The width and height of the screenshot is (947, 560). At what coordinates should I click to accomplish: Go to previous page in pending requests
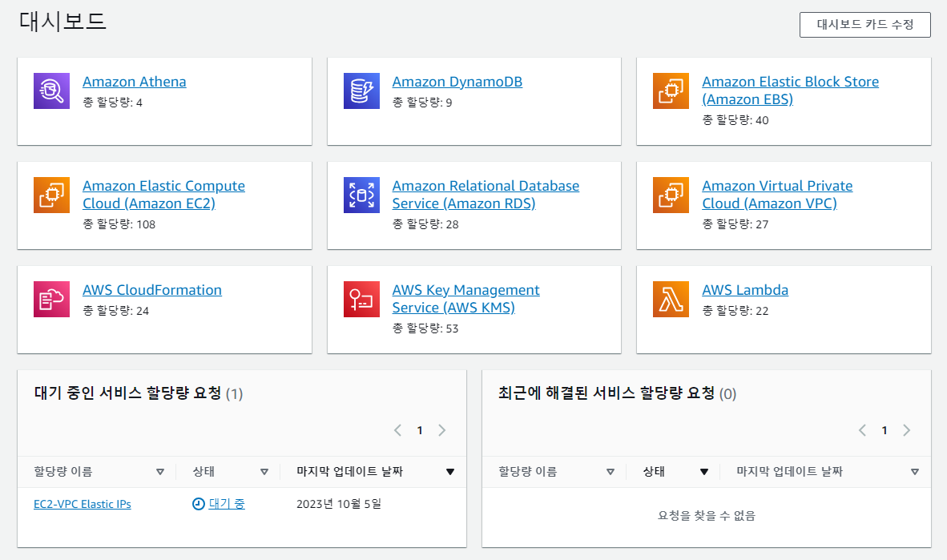pos(397,430)
